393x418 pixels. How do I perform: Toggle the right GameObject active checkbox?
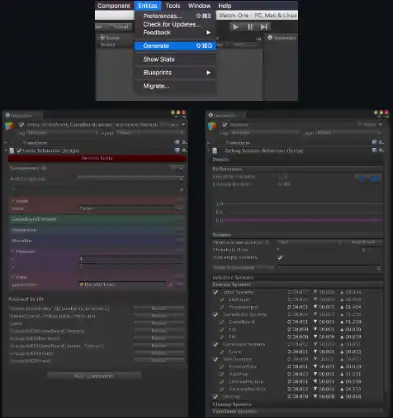224,124
